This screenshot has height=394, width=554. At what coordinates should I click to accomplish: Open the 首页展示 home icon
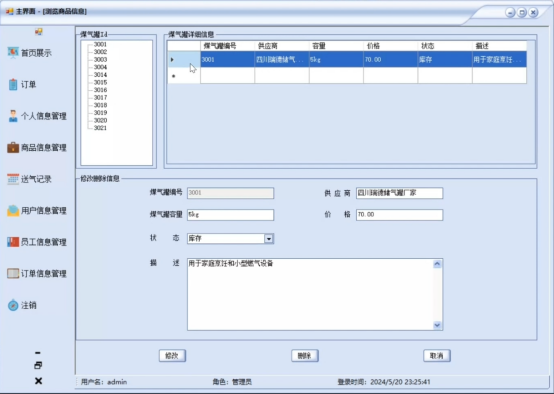pyautogui.click(x=13, y=53)
